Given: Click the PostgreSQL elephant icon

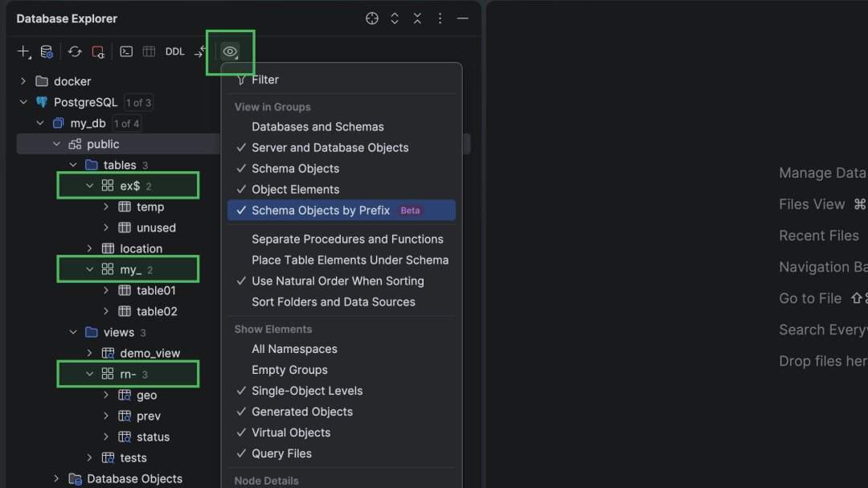Looking at the screenshot, I should click(42, 102).
